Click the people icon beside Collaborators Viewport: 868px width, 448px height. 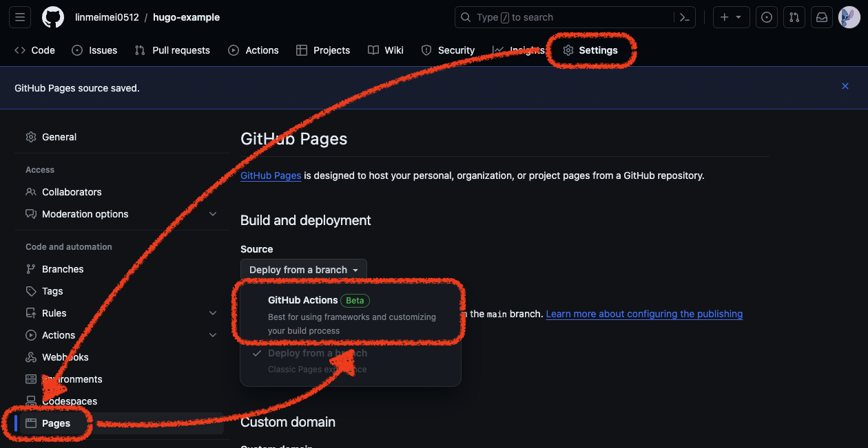[x=31, y=192]
